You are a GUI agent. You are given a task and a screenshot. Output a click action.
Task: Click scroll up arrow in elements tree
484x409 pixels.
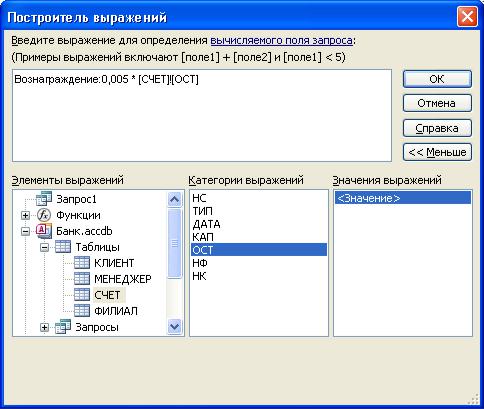pos(174,199)
